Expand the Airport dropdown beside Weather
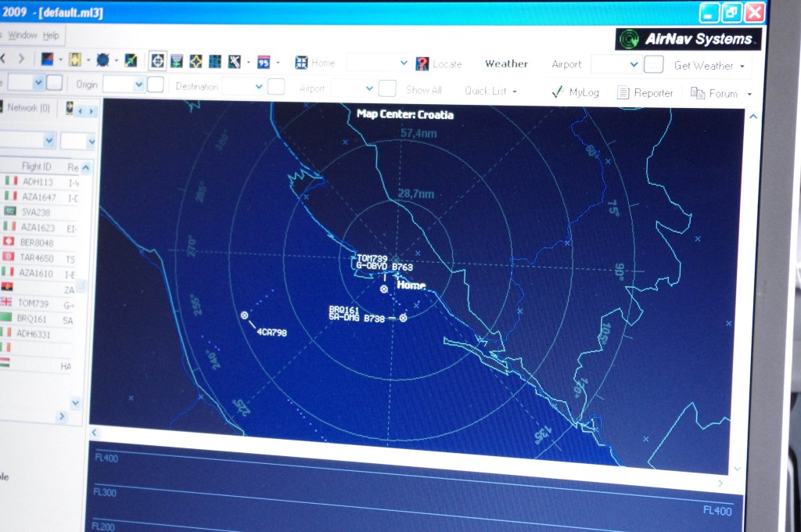The width and height of the screenshot is (801, 532). (x=634, y=65)
